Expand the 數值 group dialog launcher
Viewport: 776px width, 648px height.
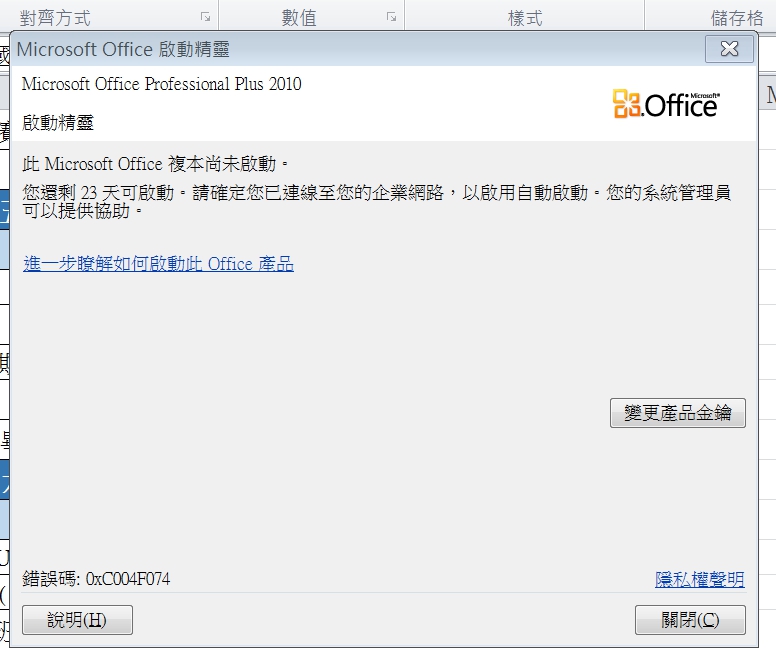[391, 17]
